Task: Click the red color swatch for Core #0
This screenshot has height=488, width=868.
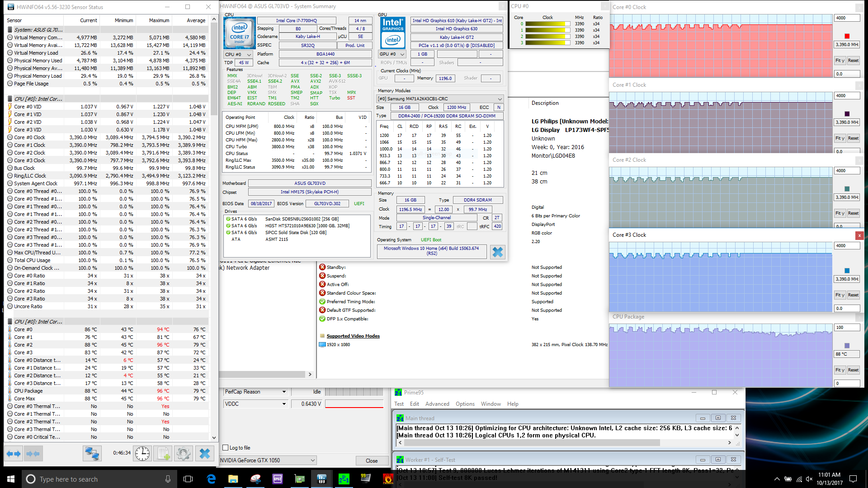Action: click(x=847, y=36)
